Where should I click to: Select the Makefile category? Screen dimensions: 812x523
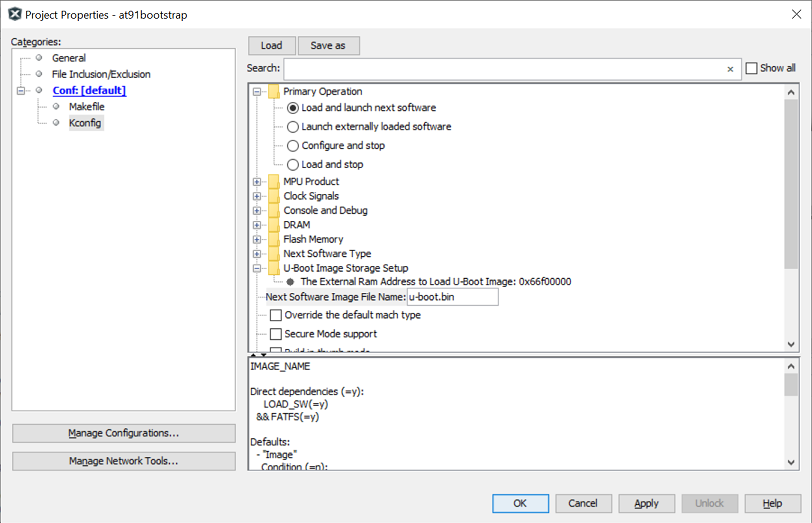pyautogui.click(x=86, y=107)
